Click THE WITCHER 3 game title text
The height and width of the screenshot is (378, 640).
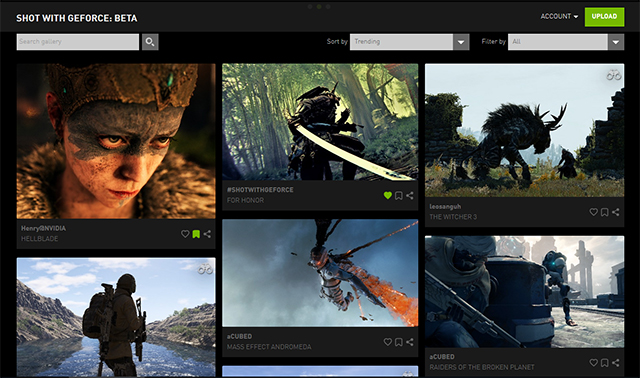[x=453, y=217]
